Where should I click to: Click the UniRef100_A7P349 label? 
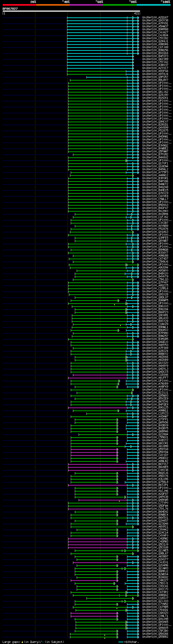155,348
